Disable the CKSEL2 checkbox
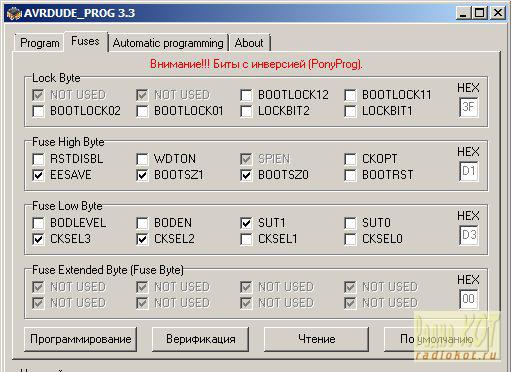Image resolution: width=511 pixels, height=372 pixels. click(x=142, y=239)
